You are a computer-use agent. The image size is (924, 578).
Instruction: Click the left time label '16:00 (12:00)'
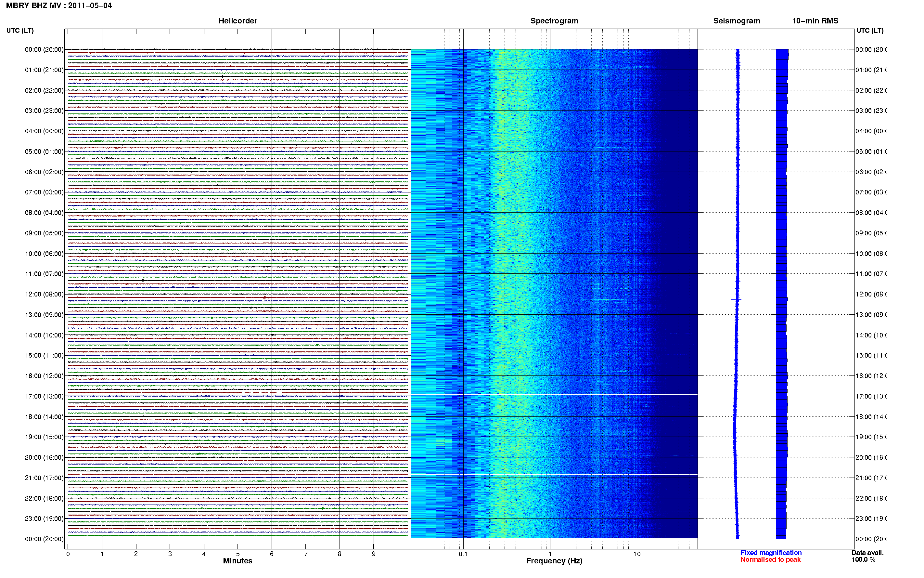pyautogui.click(x=44, y=376)
